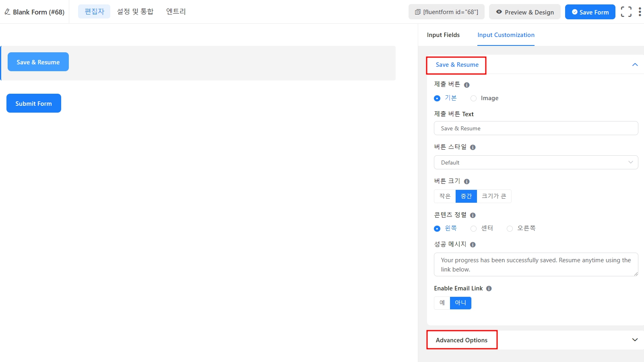This screenshot has width=644, height=362.
Task: Open the 버튼 스타일 Default dropdown
Action: (x=536, y=162)
